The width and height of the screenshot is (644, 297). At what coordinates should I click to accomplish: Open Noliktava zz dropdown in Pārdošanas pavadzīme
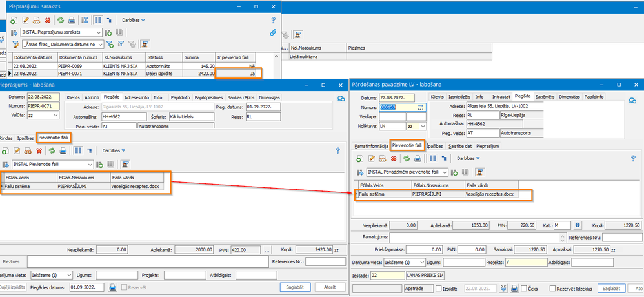(423, 127)
